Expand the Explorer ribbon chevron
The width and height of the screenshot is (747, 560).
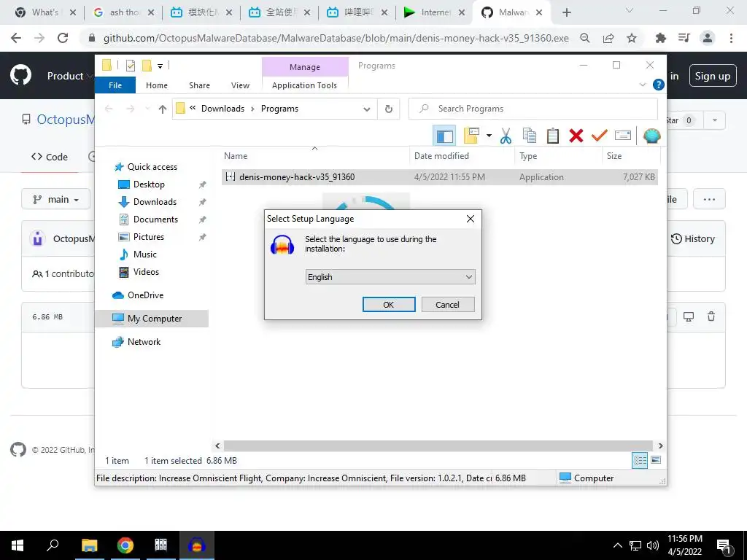(x=642, y=85)
